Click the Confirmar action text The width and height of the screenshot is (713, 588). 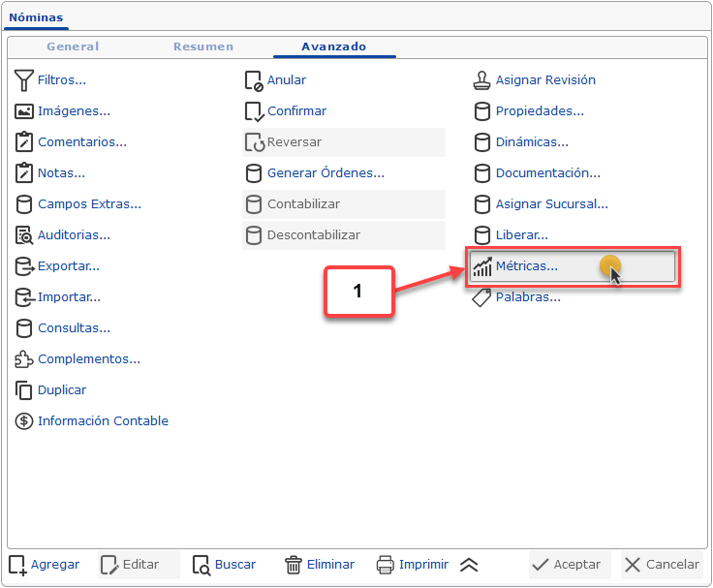click(297, 111)
